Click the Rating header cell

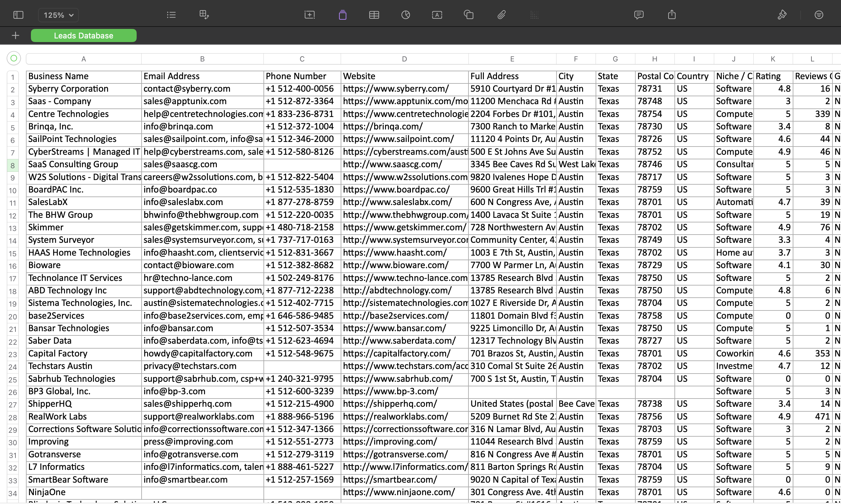point(773,77)
